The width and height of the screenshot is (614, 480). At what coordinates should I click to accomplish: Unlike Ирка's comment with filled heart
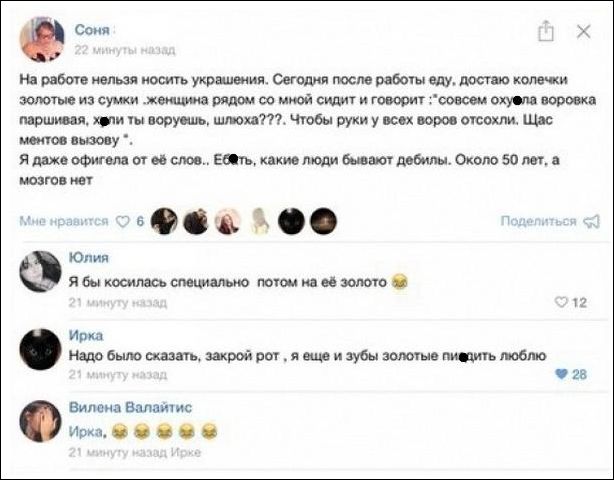[x=561, y=374]
